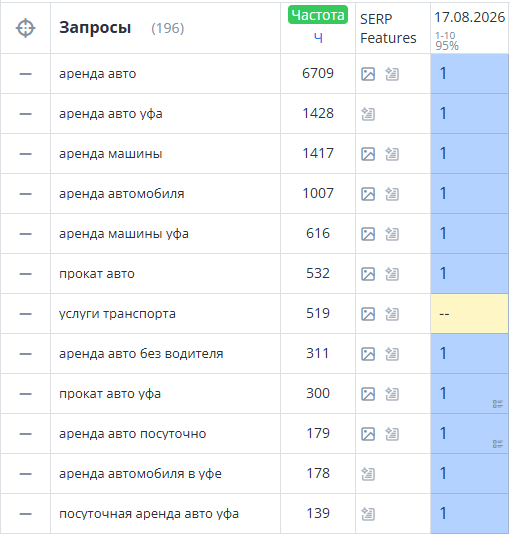
Task: Click the SERP Features column header
Action: (388, 29)
